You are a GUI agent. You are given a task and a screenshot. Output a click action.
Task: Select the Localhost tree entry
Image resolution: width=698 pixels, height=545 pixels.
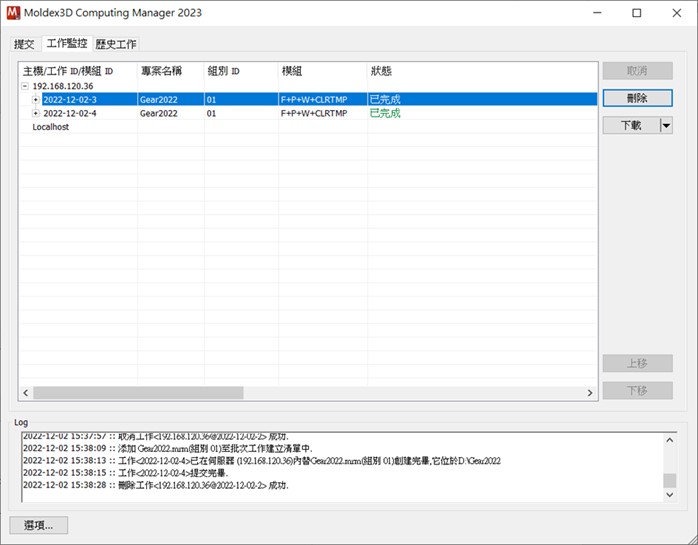click(x=51, y=127)
